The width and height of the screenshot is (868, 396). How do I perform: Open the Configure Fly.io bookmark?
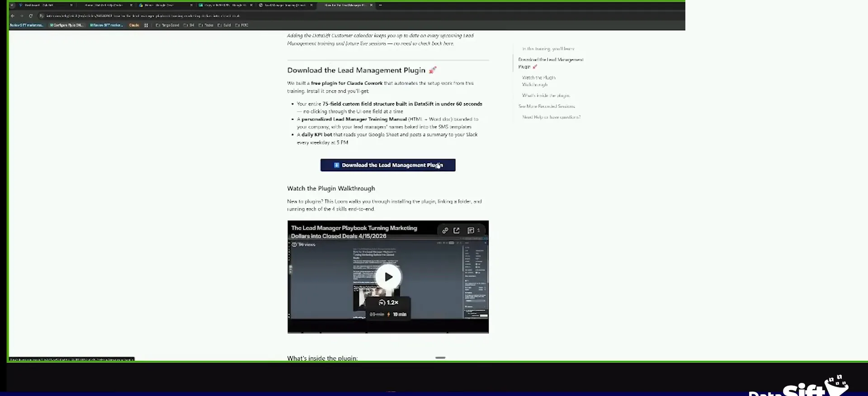[x=67, y=25]
